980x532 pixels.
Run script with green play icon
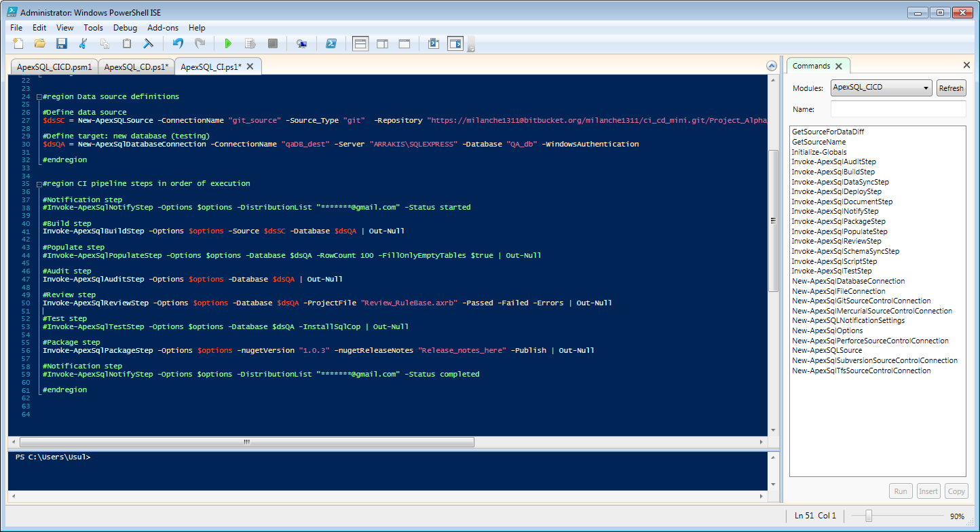coord(228,43)
